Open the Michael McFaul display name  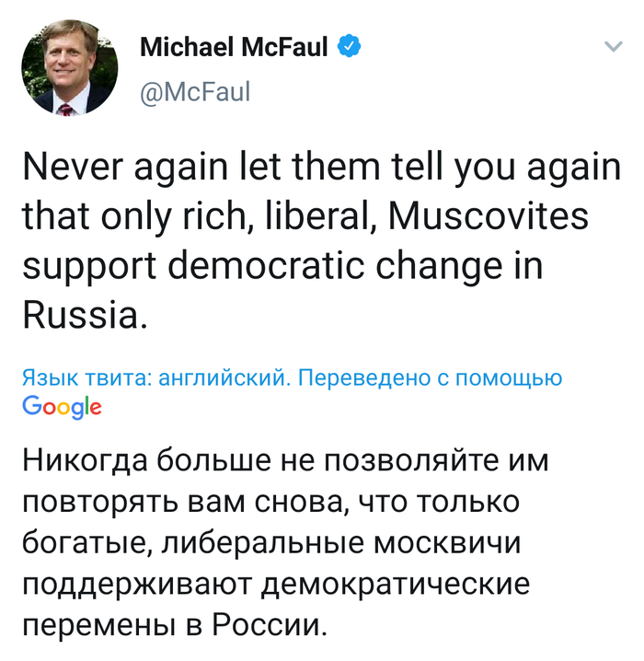click(234, 49)
